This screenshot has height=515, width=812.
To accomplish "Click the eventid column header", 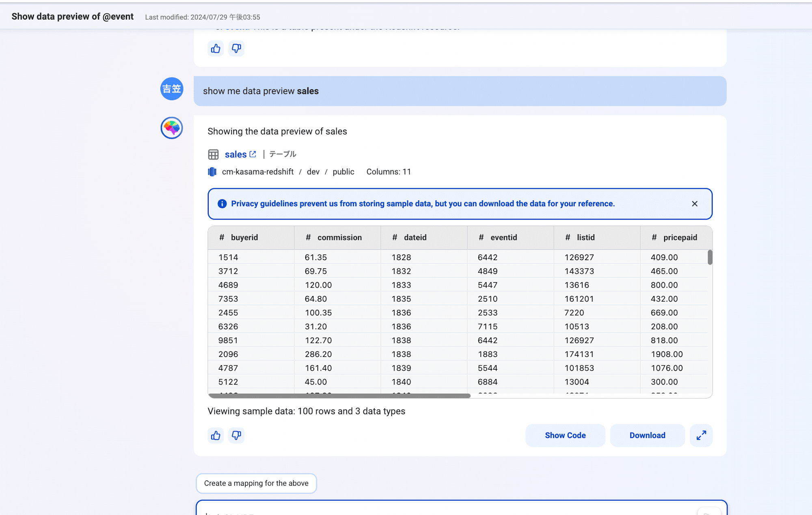I will [x=510, y=237].
